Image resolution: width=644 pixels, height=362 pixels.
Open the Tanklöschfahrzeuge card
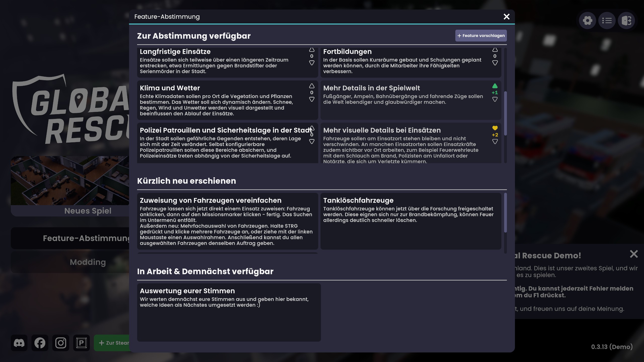point(411,221)
